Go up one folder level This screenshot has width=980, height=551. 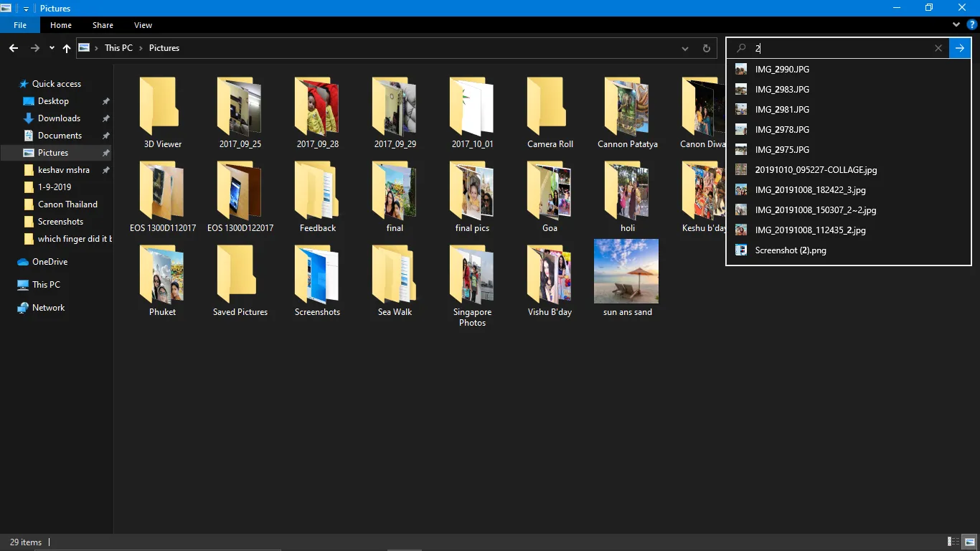click(67, 48)
